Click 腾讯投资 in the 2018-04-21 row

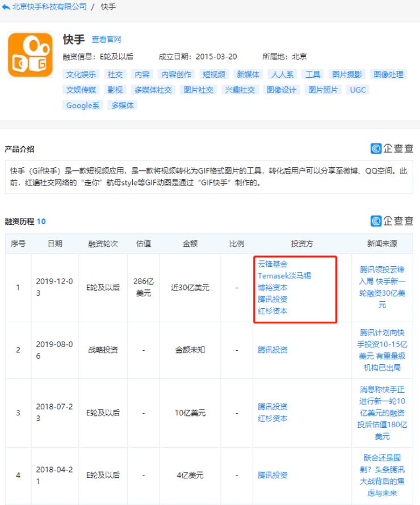(x=272, y=475)
